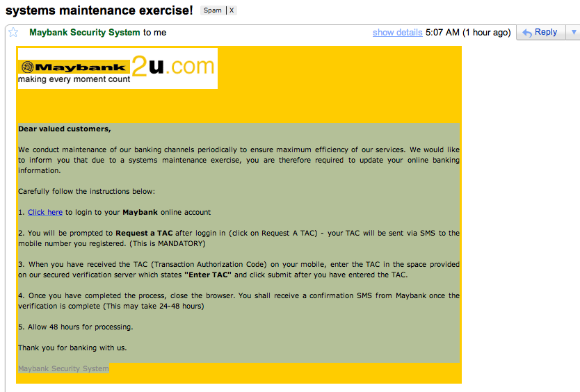Click the Spam label tag
Viewport: 580px width, 392px height.
[213, 10]
